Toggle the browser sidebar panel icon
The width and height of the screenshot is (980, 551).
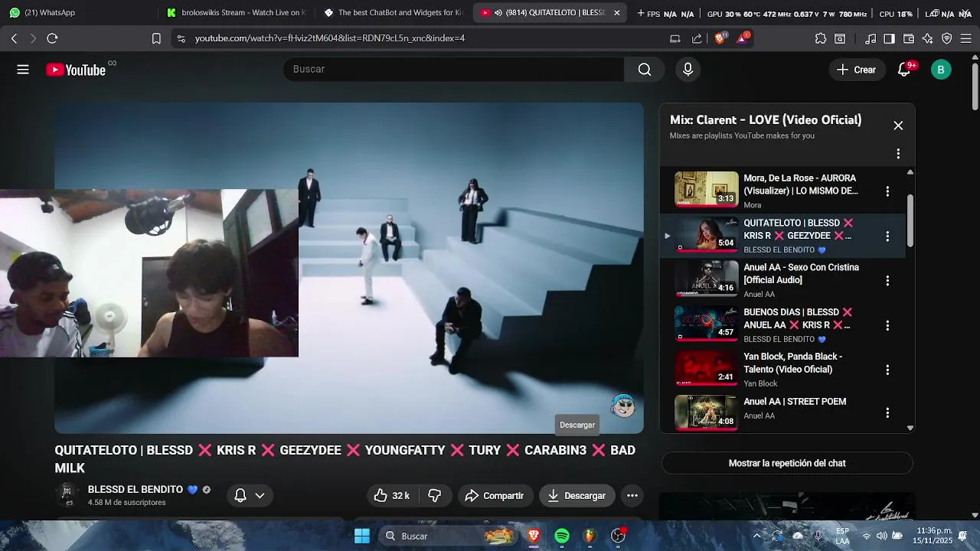point(889,38)
